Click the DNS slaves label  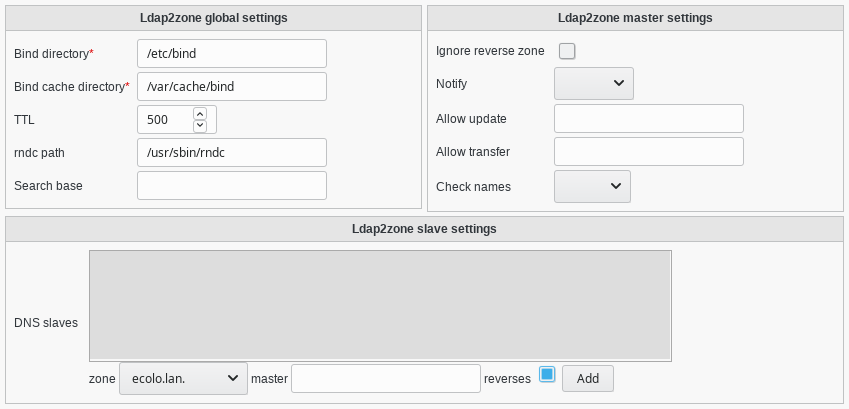coord(46,323)
